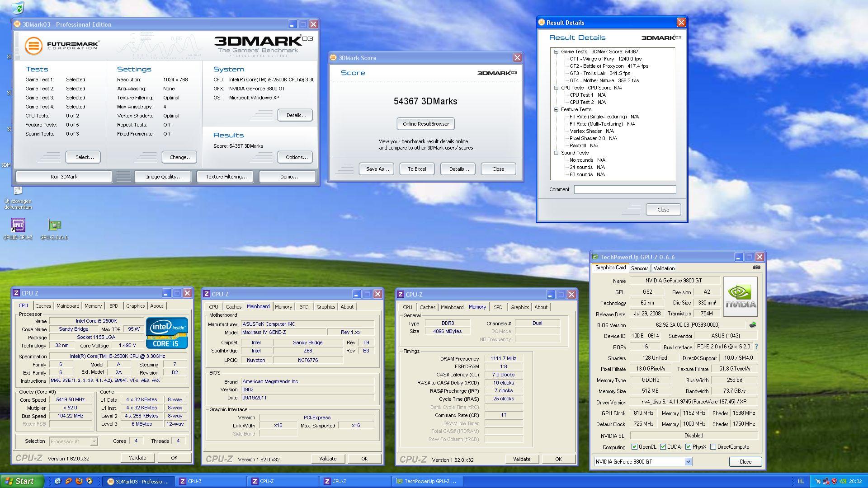Toggle the PhysX checkbox

tap(688, 447)
